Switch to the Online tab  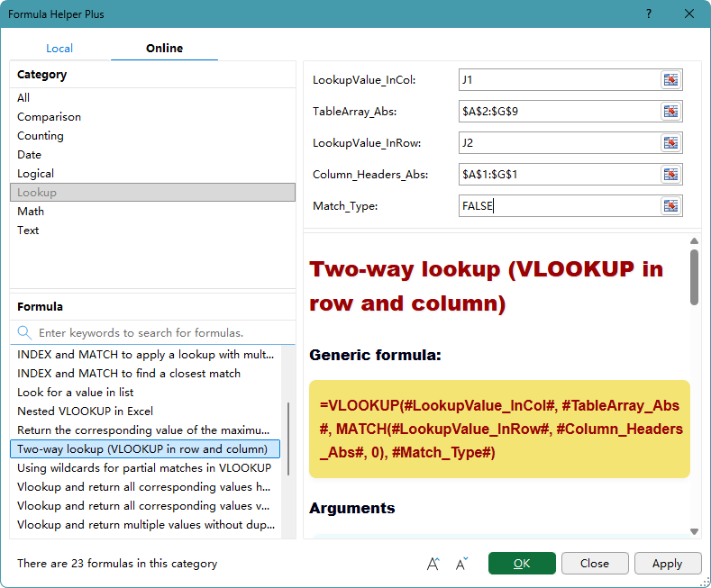164,49
